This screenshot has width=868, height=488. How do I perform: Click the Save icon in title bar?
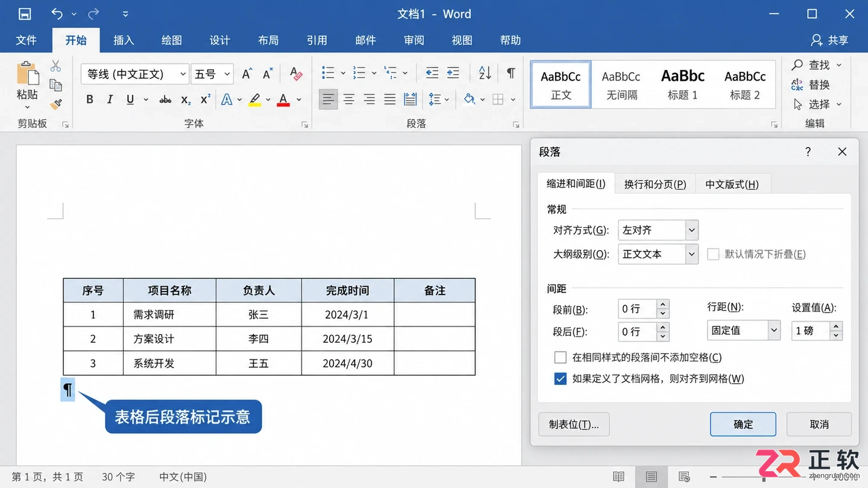[x=25, y=14]
